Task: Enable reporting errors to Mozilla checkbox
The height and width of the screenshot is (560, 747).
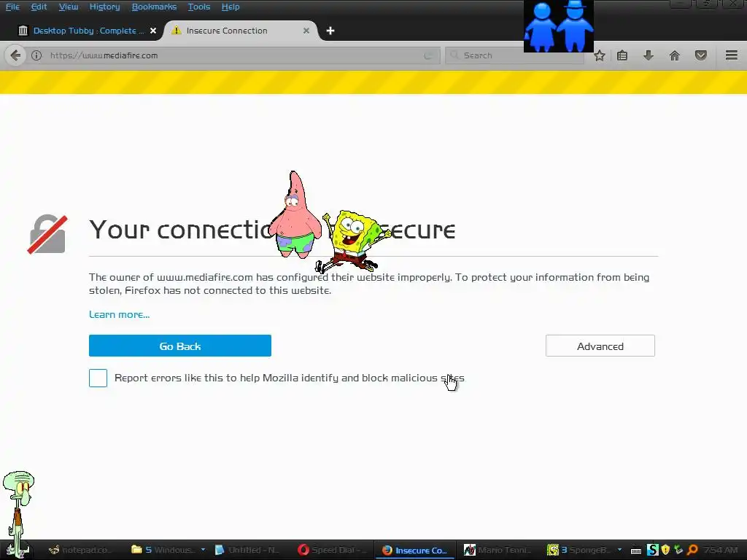Action: (x=98, y=378)
